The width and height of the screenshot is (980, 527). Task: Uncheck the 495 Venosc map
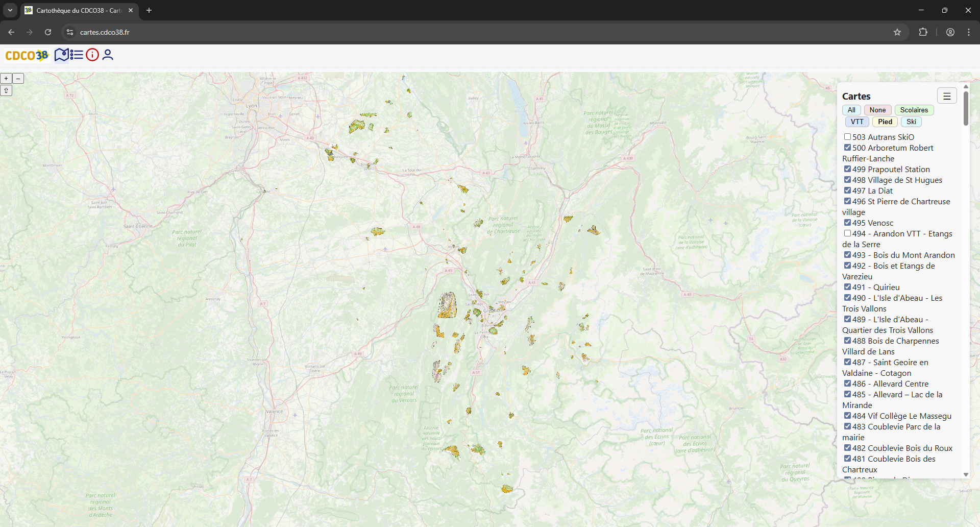coord(847,223)
